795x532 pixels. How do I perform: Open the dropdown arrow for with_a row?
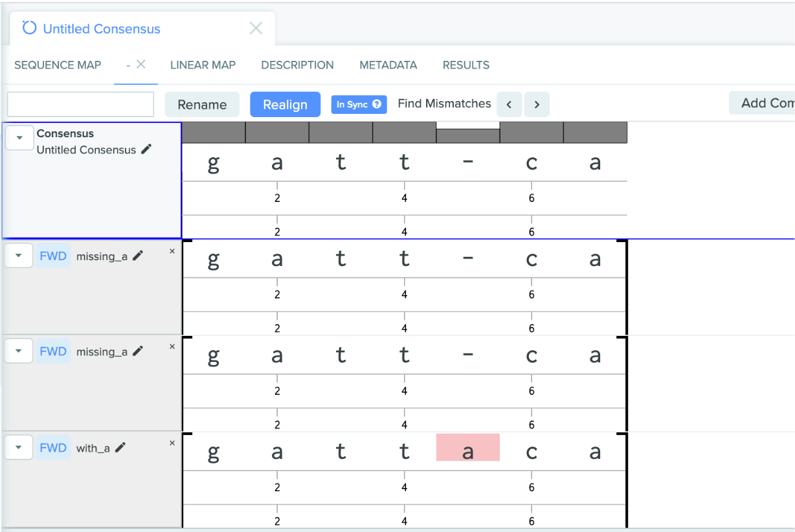point(19,448)
